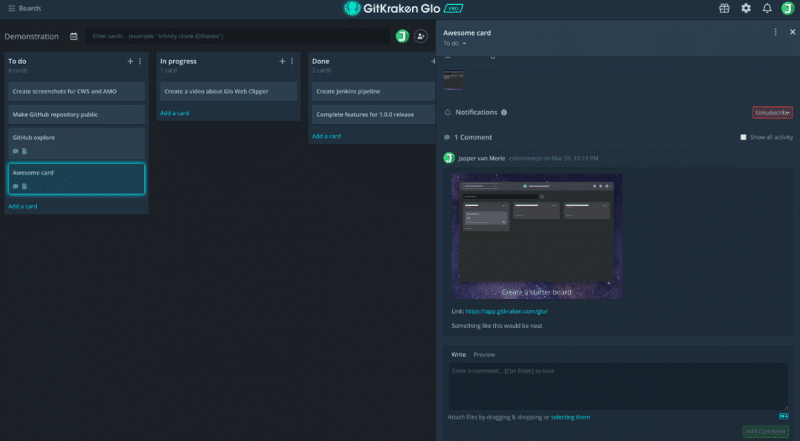Open the To do column dropdown in card panel
The image size is (800, 441).
(x=455, y=43)
